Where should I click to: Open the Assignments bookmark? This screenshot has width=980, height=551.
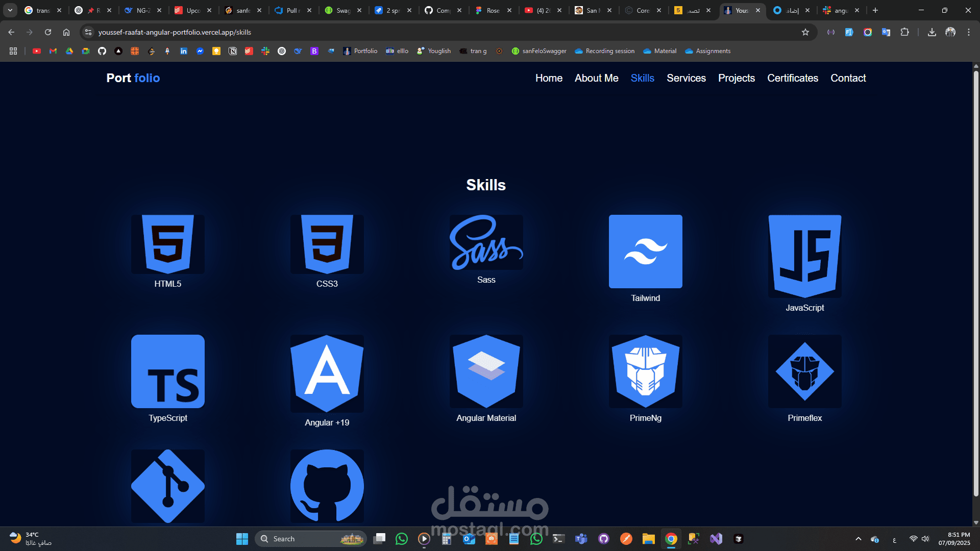click(708, 51)
